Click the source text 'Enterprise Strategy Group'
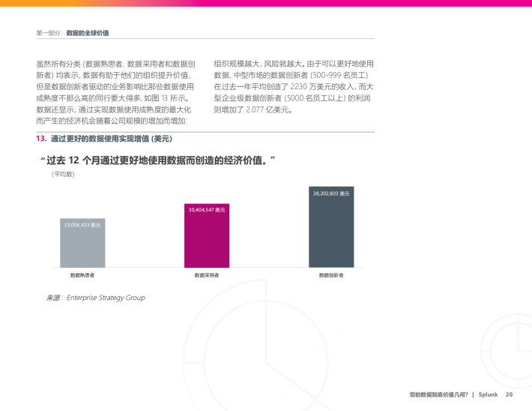Viewport: 532px width, 411px height. point(106,298)
